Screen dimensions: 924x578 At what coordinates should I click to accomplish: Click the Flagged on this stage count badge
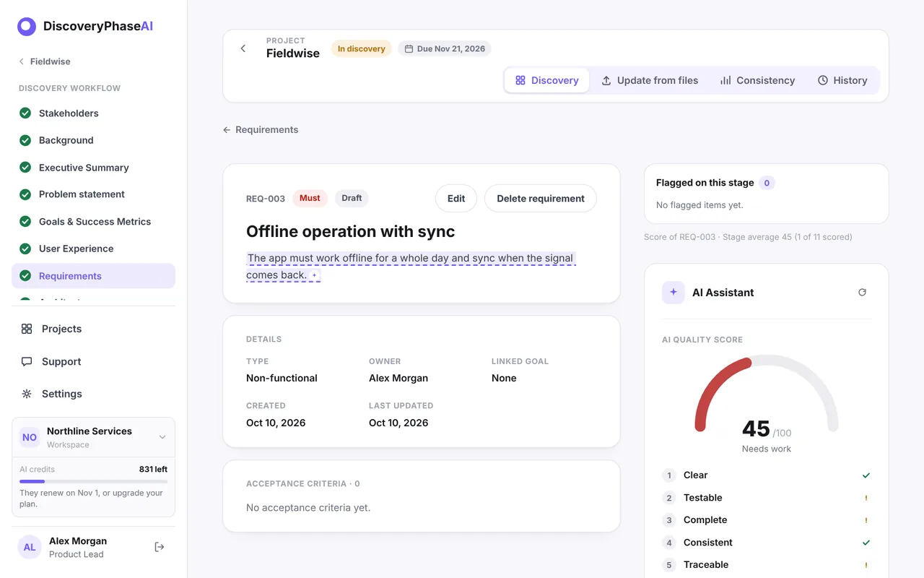(x=767, y=183)
